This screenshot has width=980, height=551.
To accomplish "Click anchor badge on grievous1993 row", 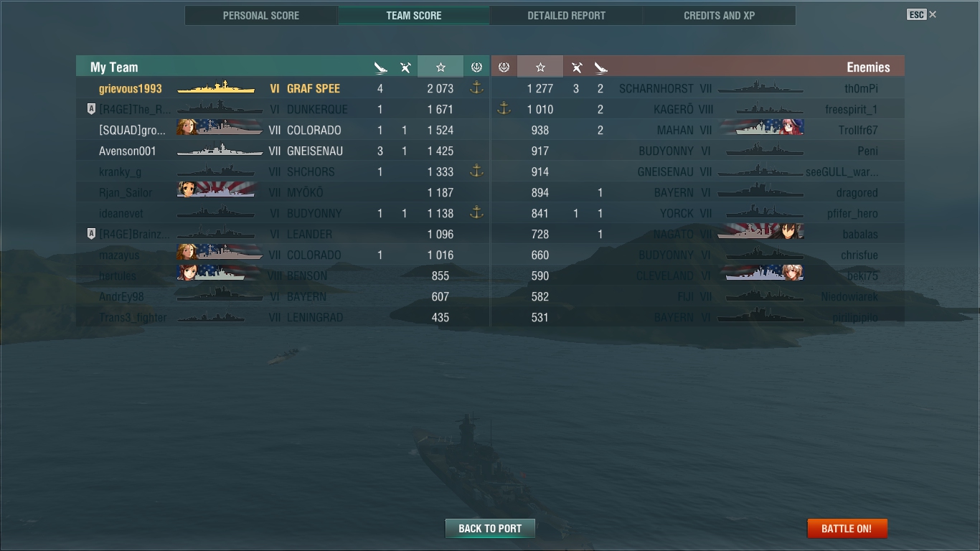I will [x=476, y=88].
